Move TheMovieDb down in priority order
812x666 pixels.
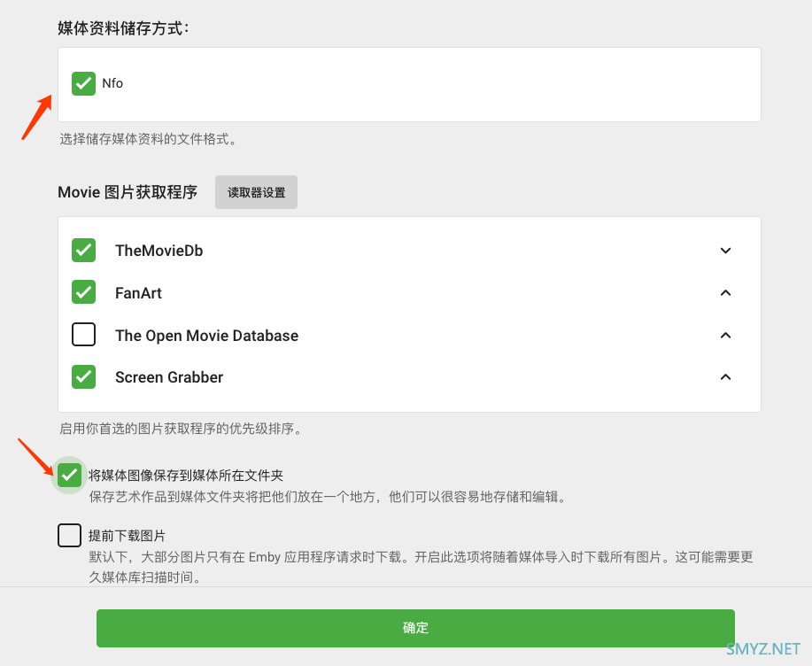(x=725, y=251)
